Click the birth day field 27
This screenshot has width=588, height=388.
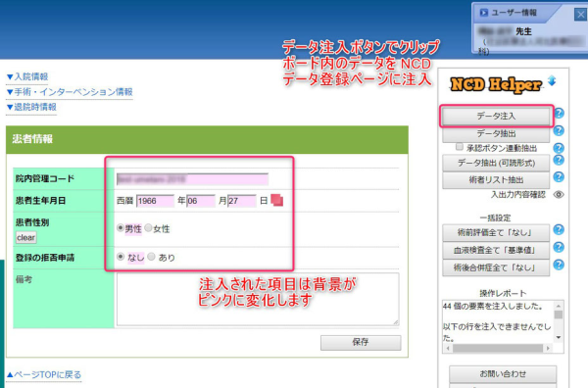click(242, 201)
